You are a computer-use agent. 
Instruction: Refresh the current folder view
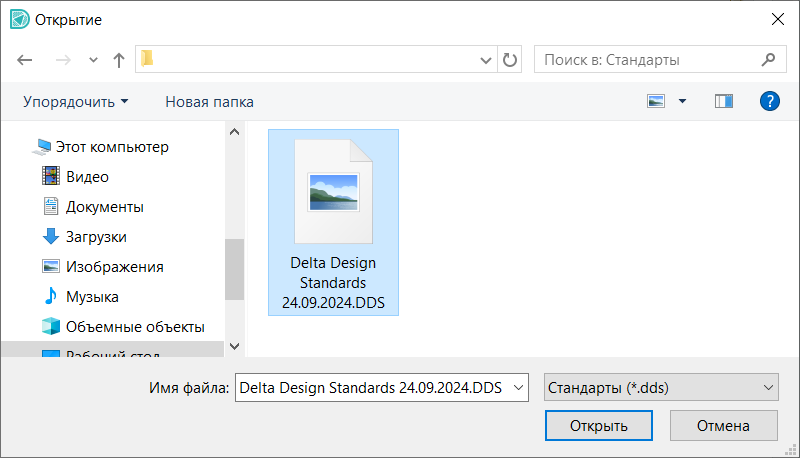point(509,60)
